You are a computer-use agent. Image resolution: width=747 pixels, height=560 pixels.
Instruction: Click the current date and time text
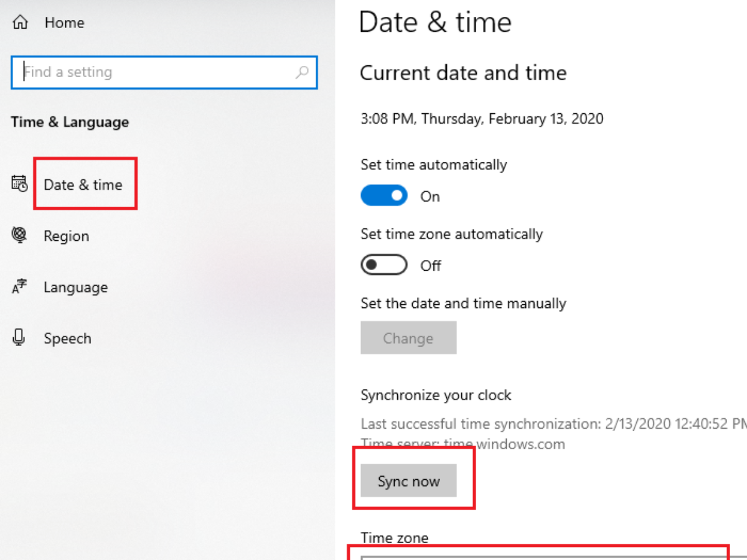point(482,118)
